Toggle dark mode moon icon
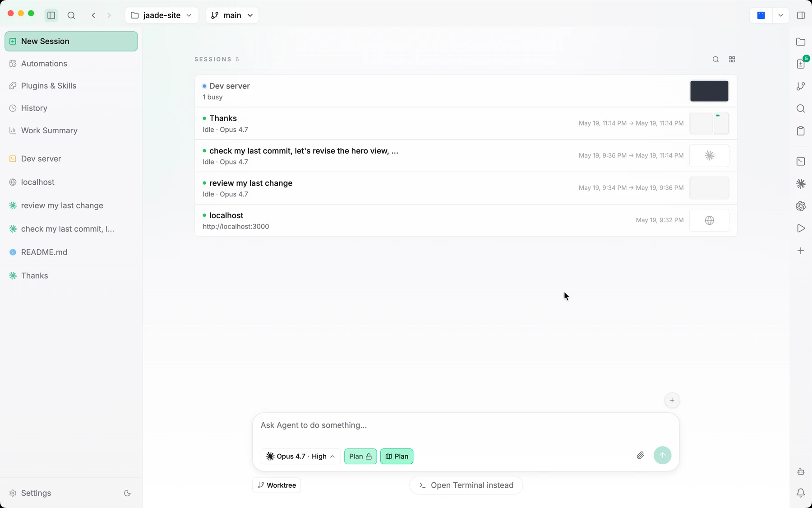The image size is (812, 508). [x=127, y=493]
